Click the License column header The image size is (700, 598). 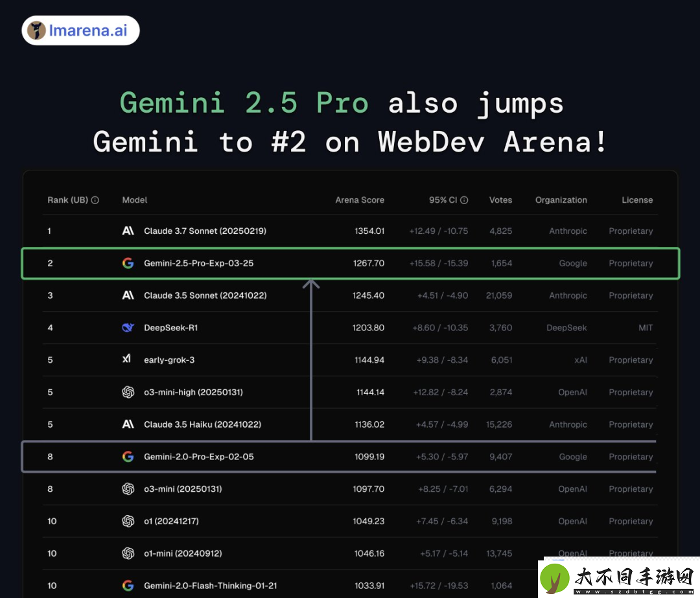coord(637,200)
